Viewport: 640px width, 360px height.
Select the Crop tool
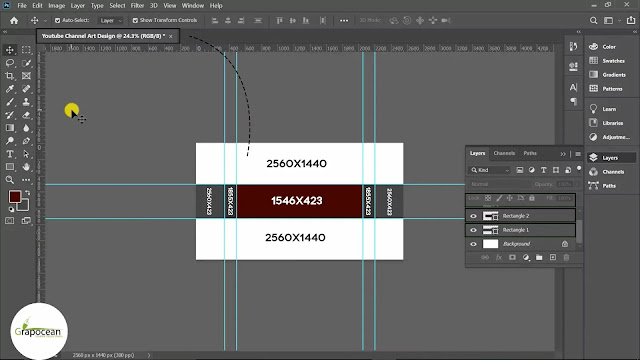pos(10,76)
